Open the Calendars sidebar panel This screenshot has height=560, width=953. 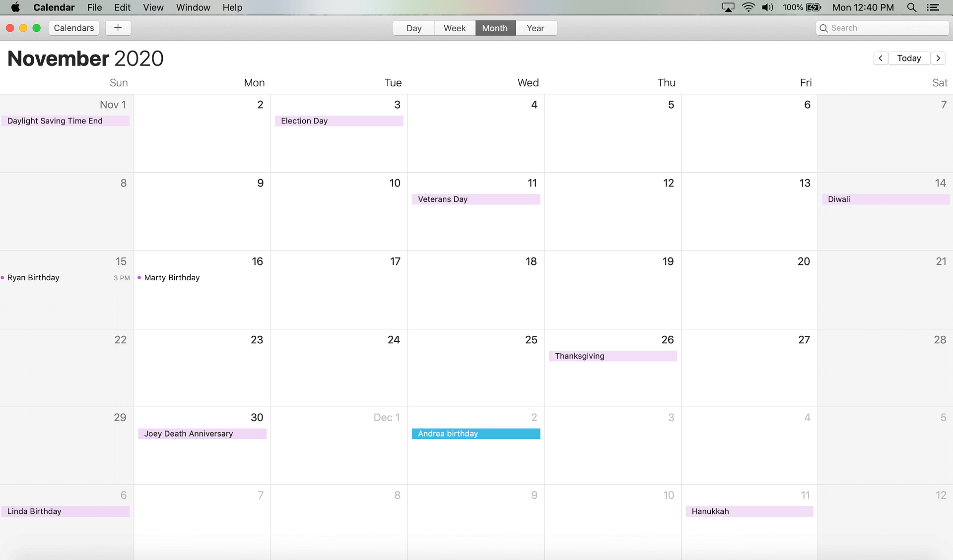(x=74, y=27)
